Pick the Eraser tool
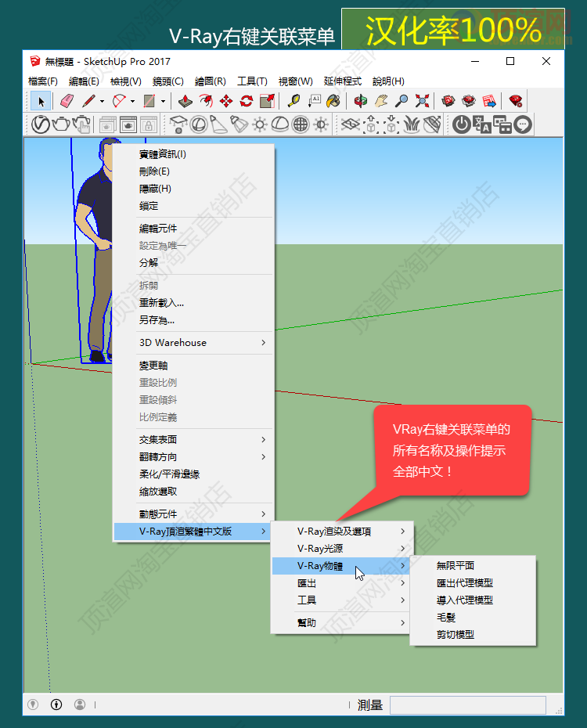Viewport: 587px width, 728px height. 67,101
